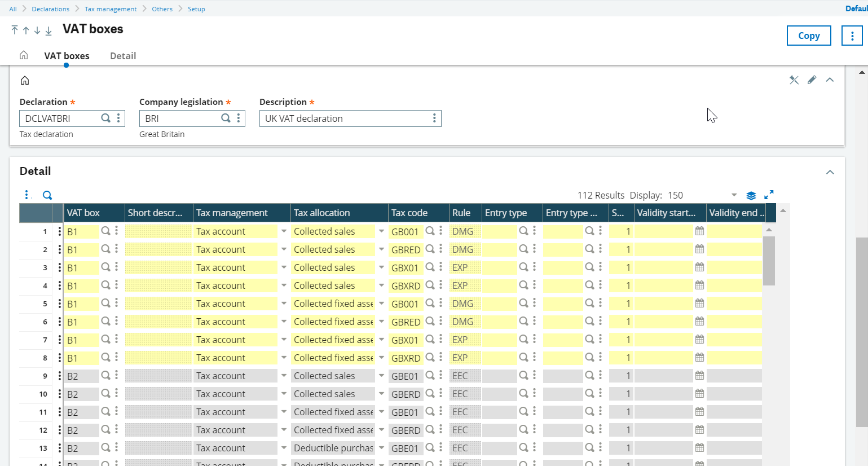Click the grid vertical scrollbar thumb
The width and height of the screenshot is (868, 466).
tap(768, 260)
